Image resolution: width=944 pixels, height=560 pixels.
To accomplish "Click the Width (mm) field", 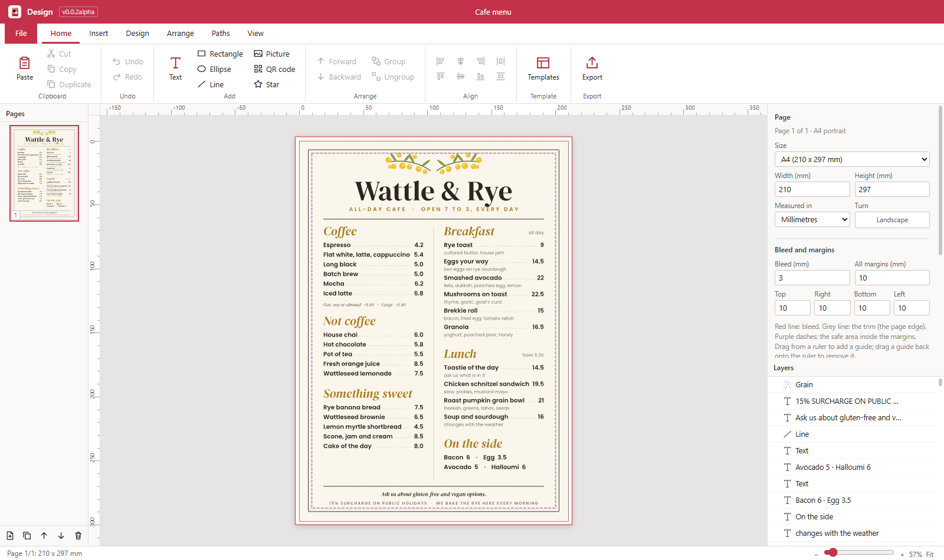I will tap(812, 189).
